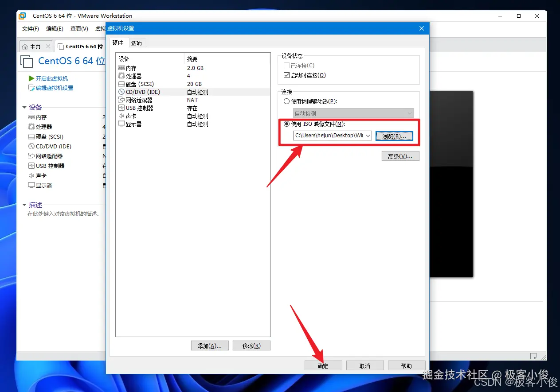Click the CD/DVD (IDE) icon in main window panel
The image size is (560, 392).
(31, 146)
